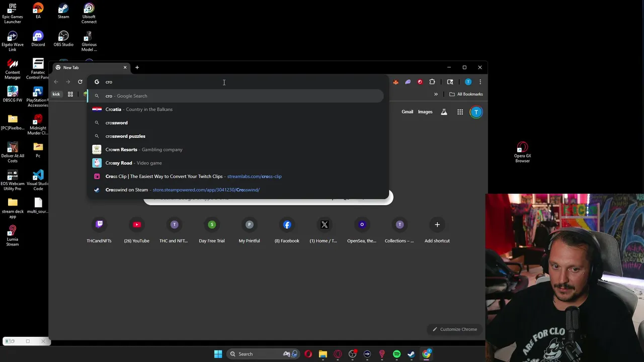Open Chrome three-dot menu

point(480,82)
